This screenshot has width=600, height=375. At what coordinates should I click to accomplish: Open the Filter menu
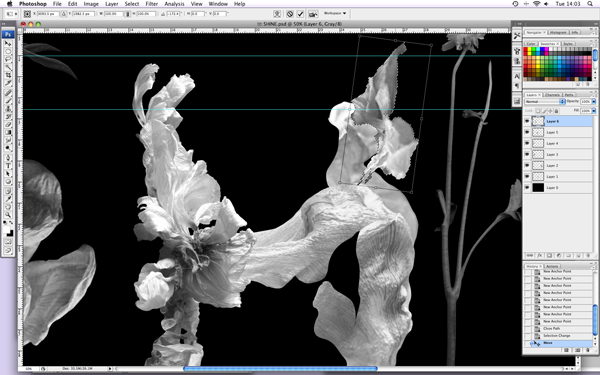click(152, 4)
